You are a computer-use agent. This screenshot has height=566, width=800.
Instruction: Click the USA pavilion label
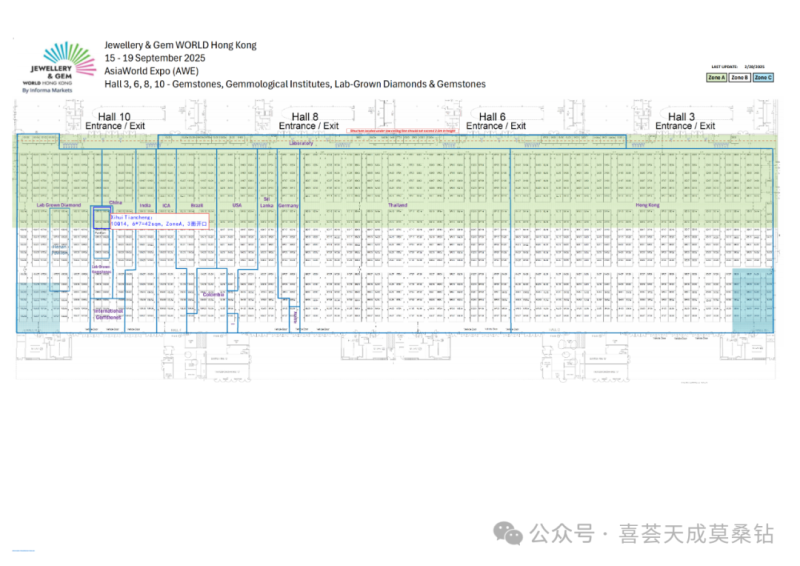237,205
